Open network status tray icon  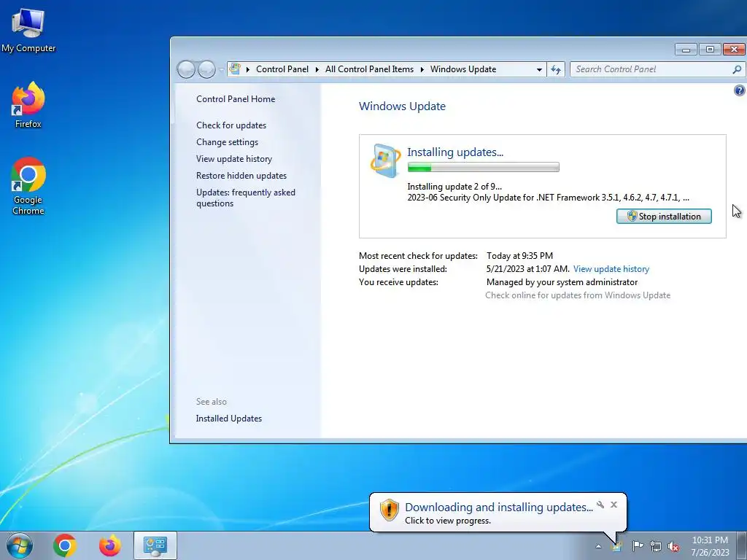coord(656,546)
